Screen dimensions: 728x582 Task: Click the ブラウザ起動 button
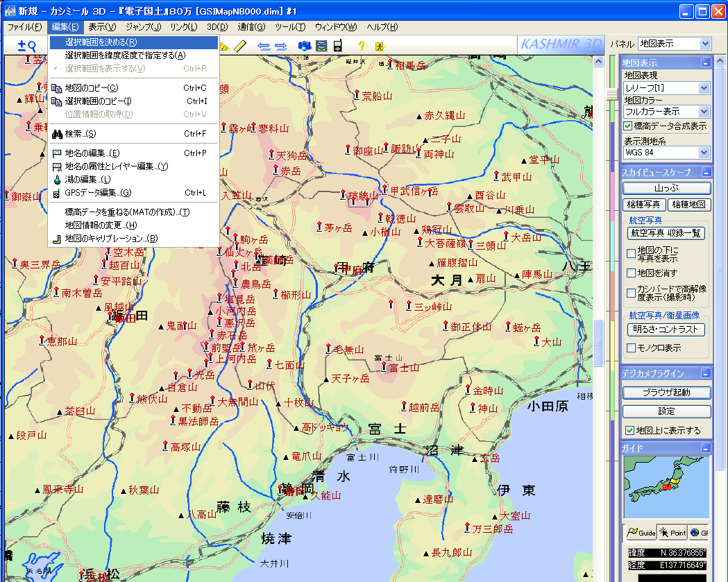[666, 393]
